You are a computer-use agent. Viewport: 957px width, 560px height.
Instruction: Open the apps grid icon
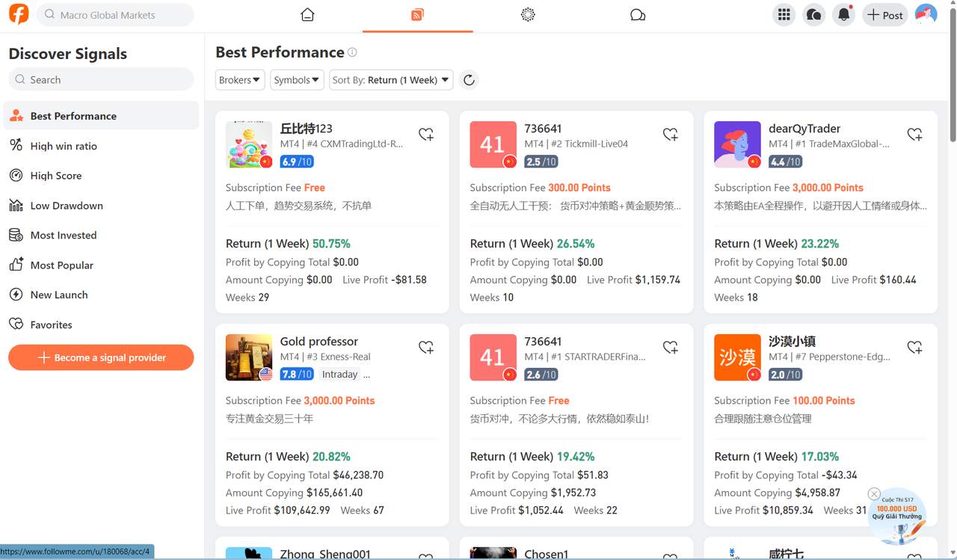pos(784,14)
